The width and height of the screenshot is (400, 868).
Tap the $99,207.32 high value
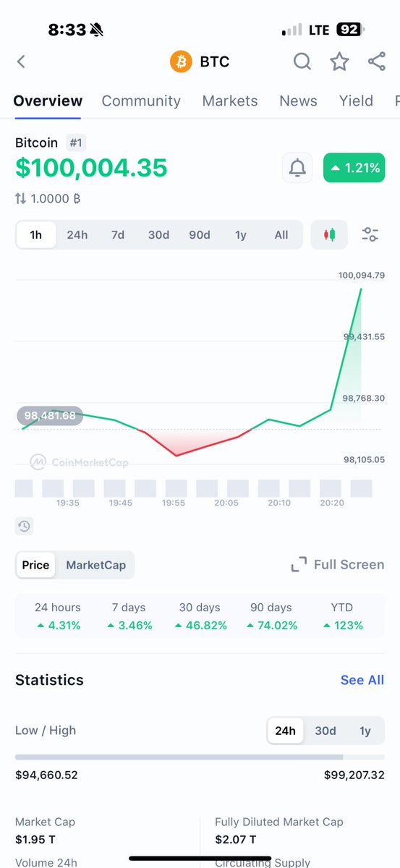tap(354, 775)
